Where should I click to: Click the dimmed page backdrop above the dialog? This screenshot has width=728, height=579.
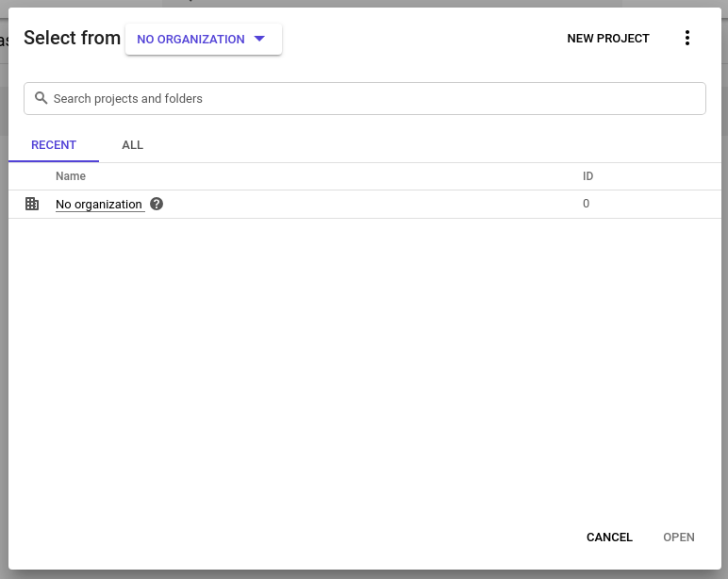(377, 3)
